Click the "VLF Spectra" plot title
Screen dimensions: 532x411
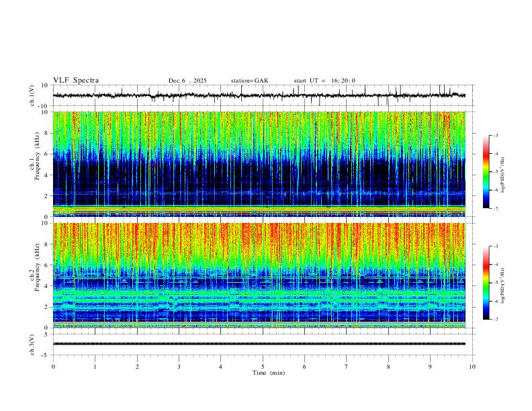click(76, 81)
